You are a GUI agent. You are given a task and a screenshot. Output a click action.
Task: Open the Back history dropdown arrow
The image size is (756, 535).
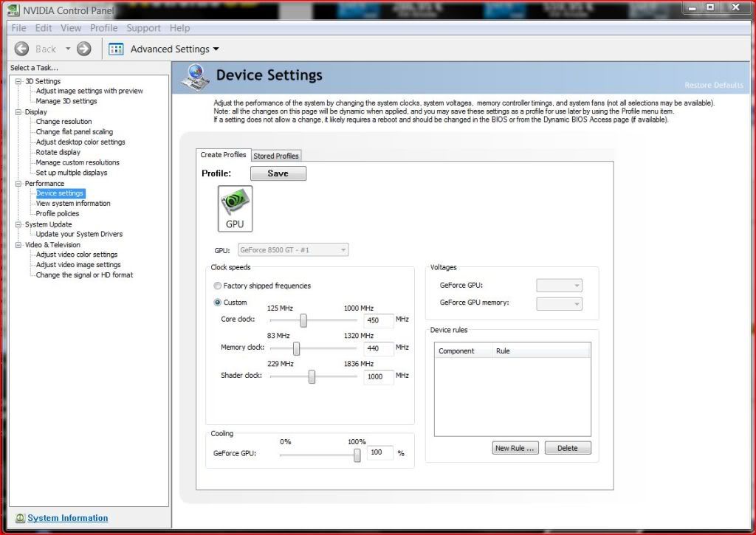click(68, 49)
